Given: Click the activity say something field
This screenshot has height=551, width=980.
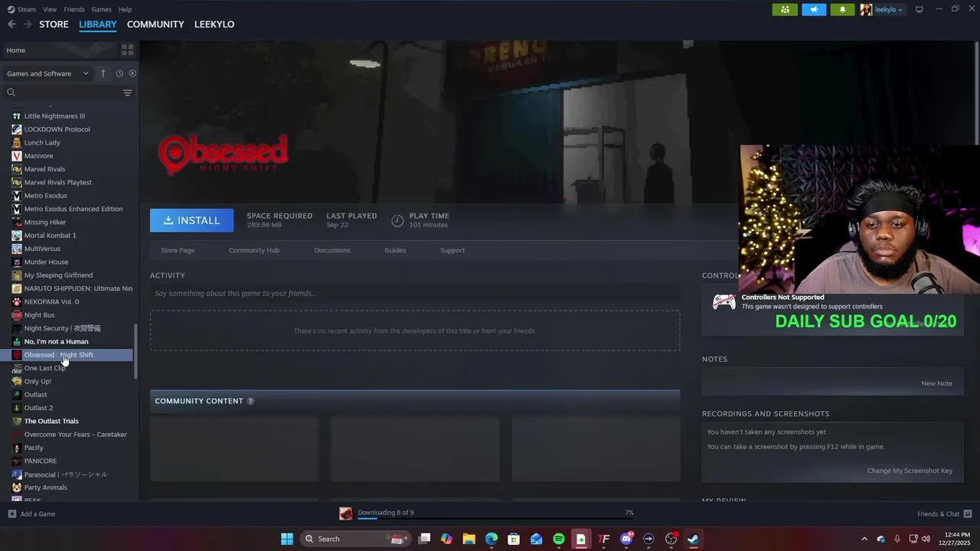Looking at the screenshot, I should point(415,293).
